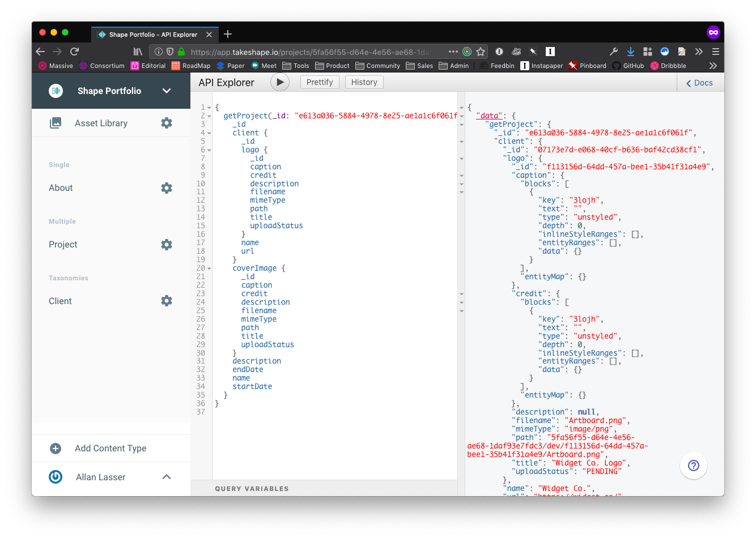The width and height of the screenshot is (756, 538).
Task: Collapse the query root fold arrow on line 1
Action: point(209,108)
